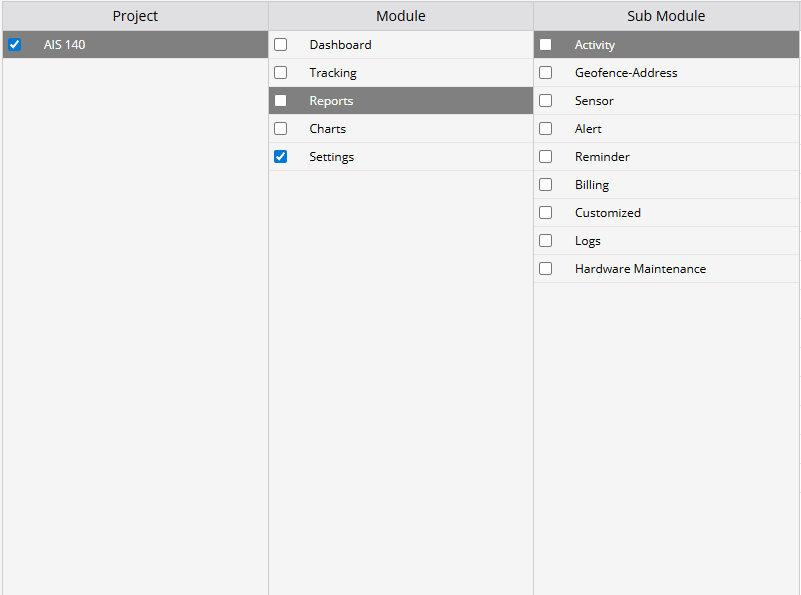The image size is (801, 595).
Task: Check the Reports module checkbox
Action: [281, 101]
